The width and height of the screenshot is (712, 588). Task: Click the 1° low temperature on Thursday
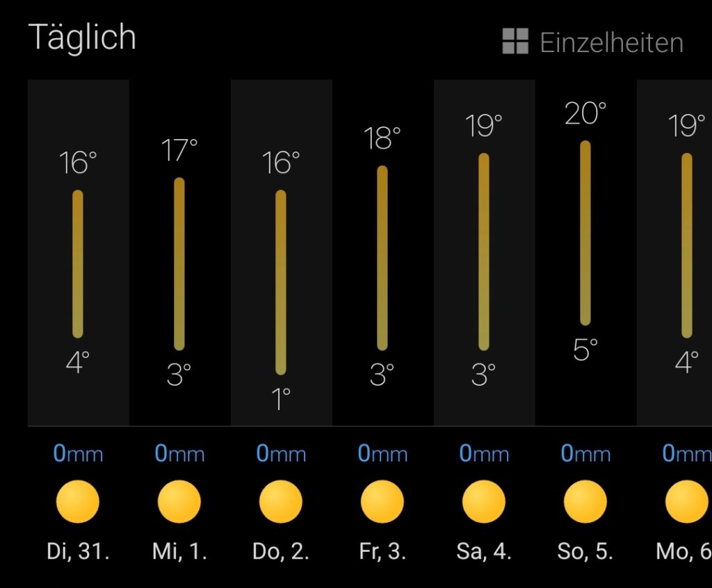click(x=281, y=399)
